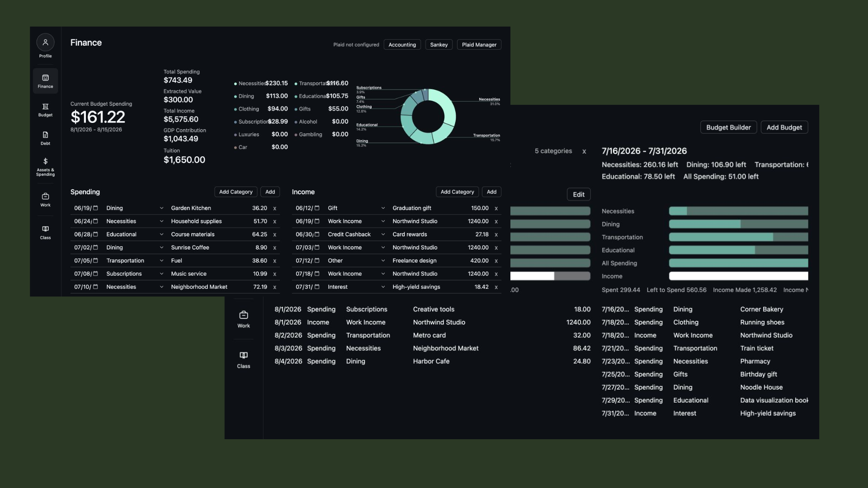Click the Educational budget progress bar

coord(738,250)
